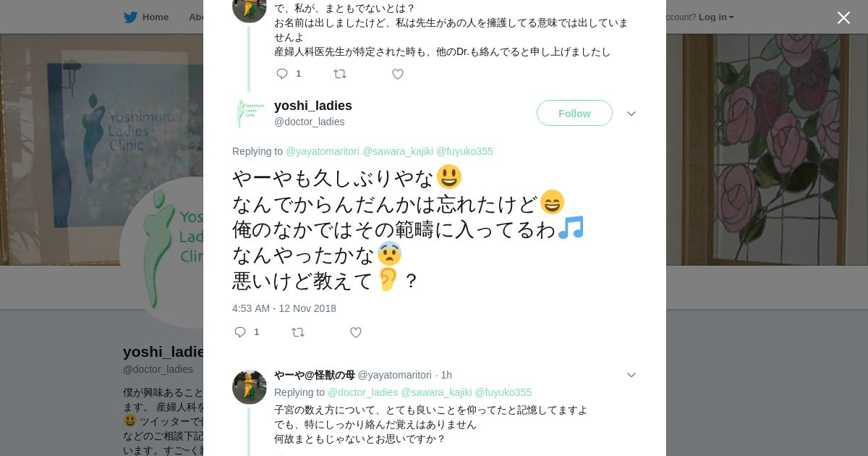
Task: Like the yoshi_ladies main tweet
Action: pos(356,332)
